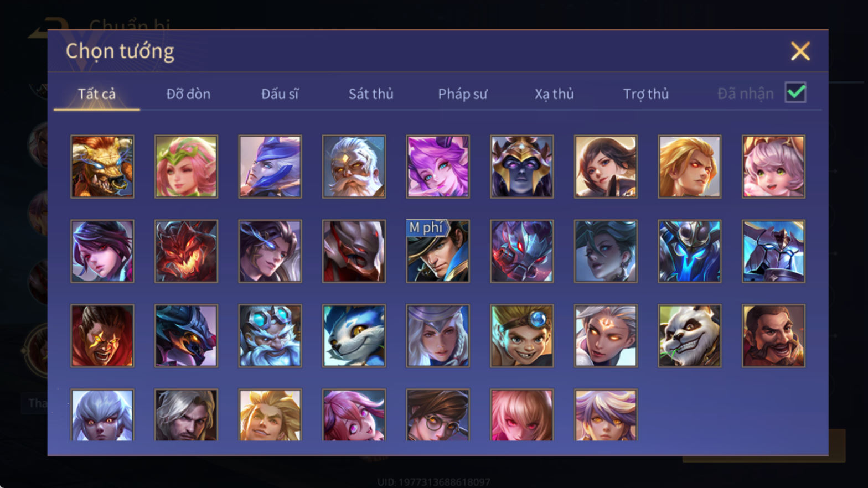Toggle the Đã nhận checkbox
Screen dimensions: 868x488
point(795,92)
